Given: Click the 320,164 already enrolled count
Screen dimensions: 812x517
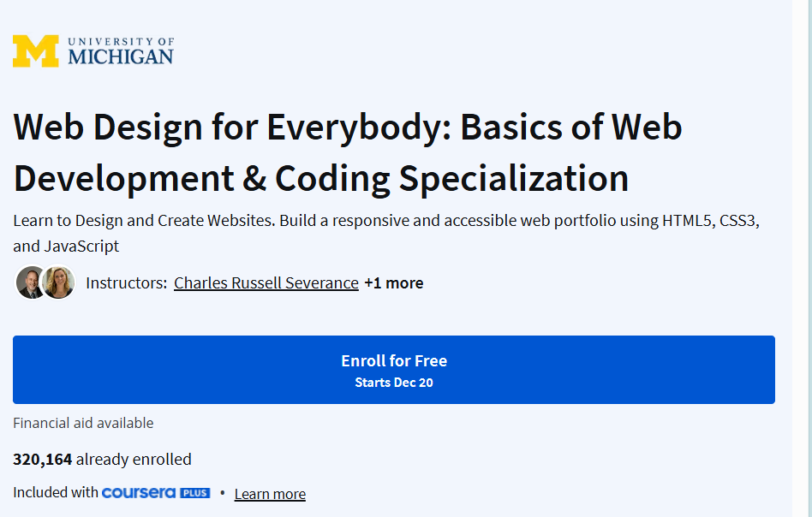Looking at the screenshot, I should coord(102,459).
